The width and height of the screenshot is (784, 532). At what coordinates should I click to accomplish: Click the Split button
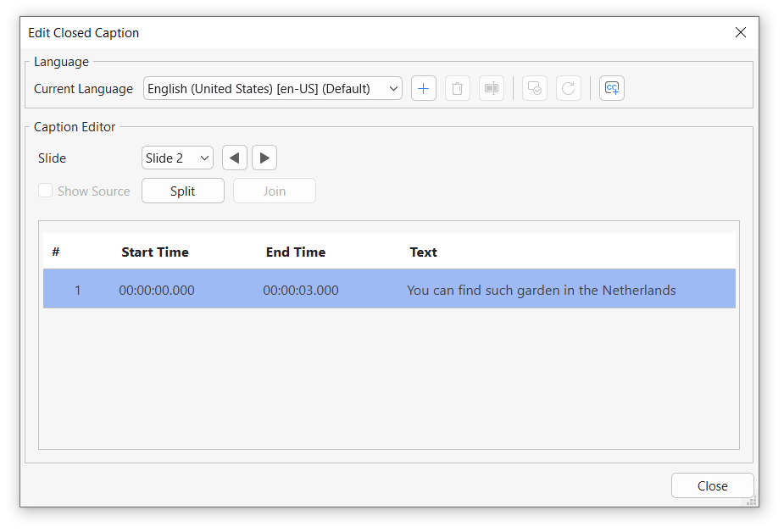pos(182,191)
